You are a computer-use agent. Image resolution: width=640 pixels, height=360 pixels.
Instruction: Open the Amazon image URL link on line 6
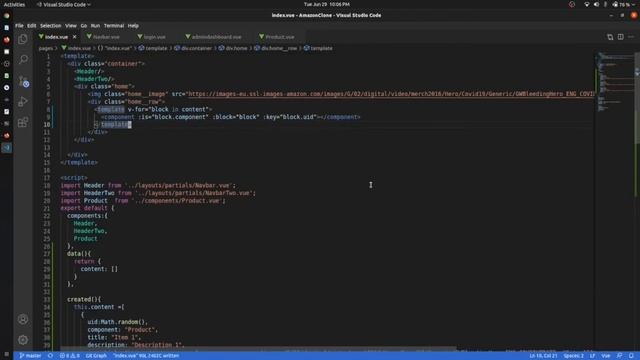pyautogui.click(x=391, y=94)
